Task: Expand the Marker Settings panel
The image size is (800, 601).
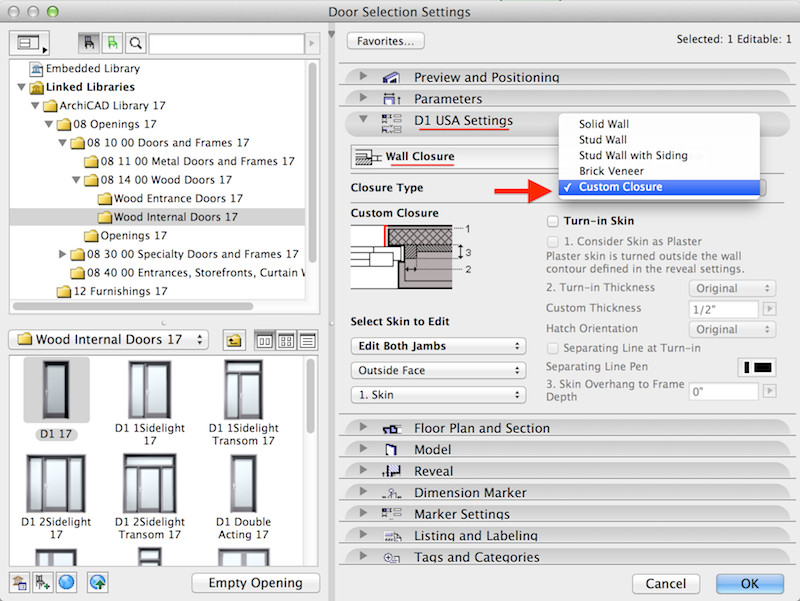Action: [x=363, y=513]
